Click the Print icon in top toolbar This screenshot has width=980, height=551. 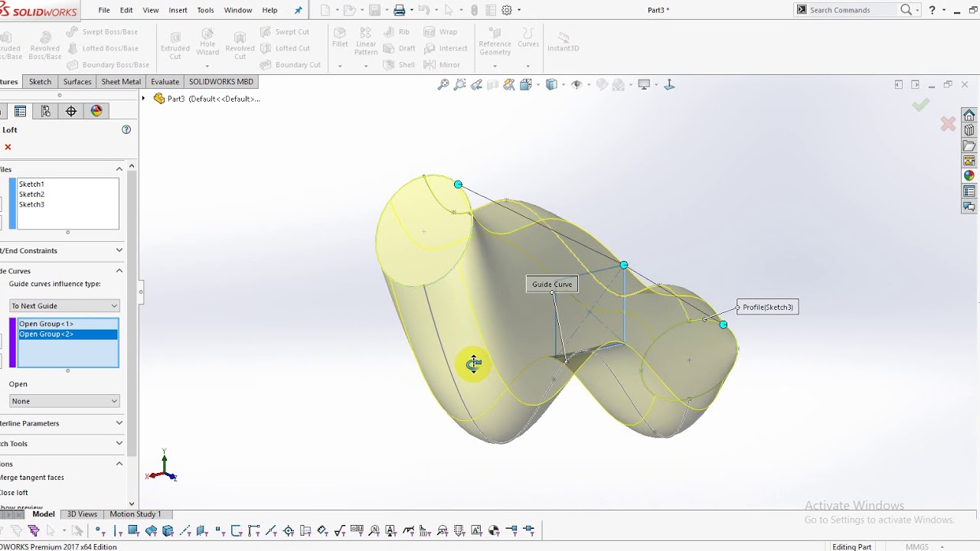tap(399, 10)
